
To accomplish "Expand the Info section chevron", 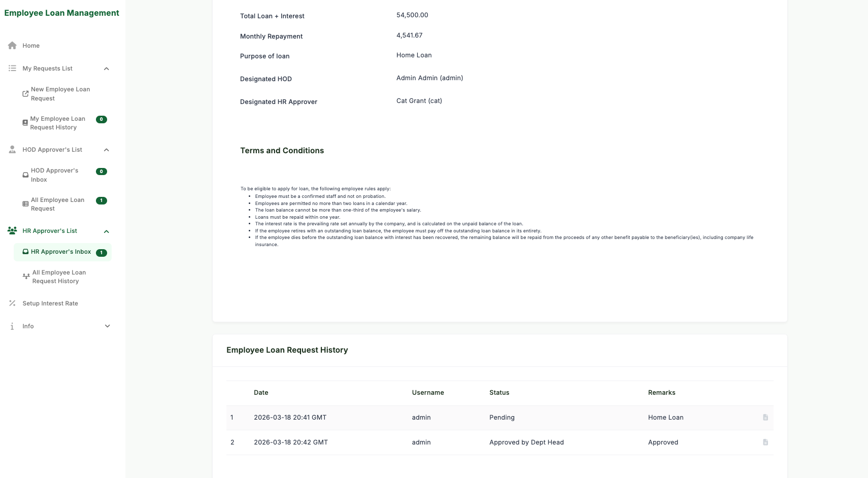I will (107, 326).
